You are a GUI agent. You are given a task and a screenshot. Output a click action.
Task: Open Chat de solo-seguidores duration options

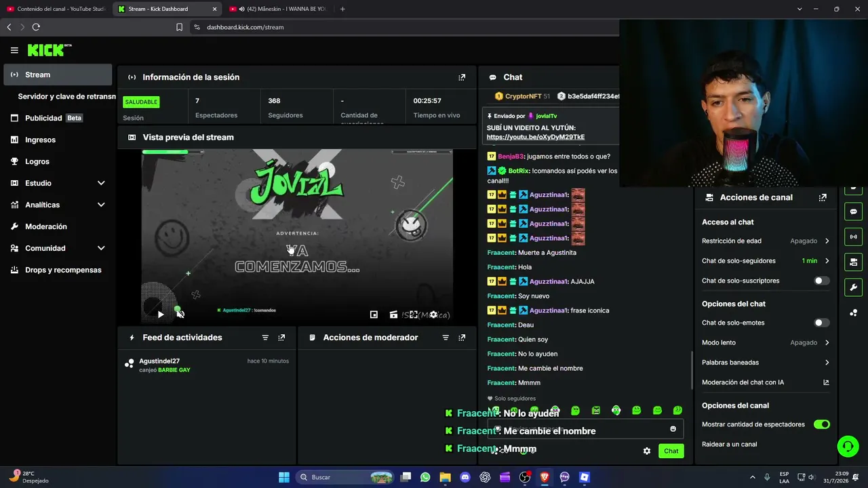click(766, 261)
